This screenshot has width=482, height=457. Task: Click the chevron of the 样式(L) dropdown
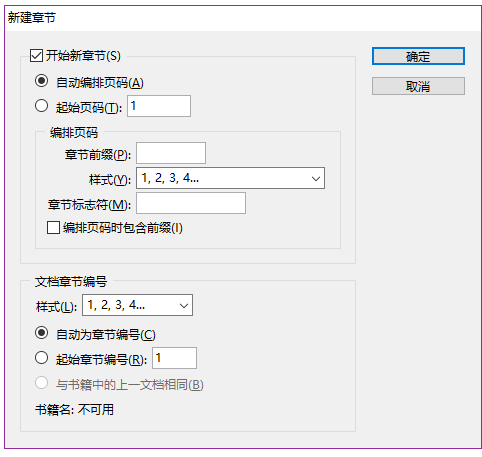pyautogui.click(x=184, y=305)
